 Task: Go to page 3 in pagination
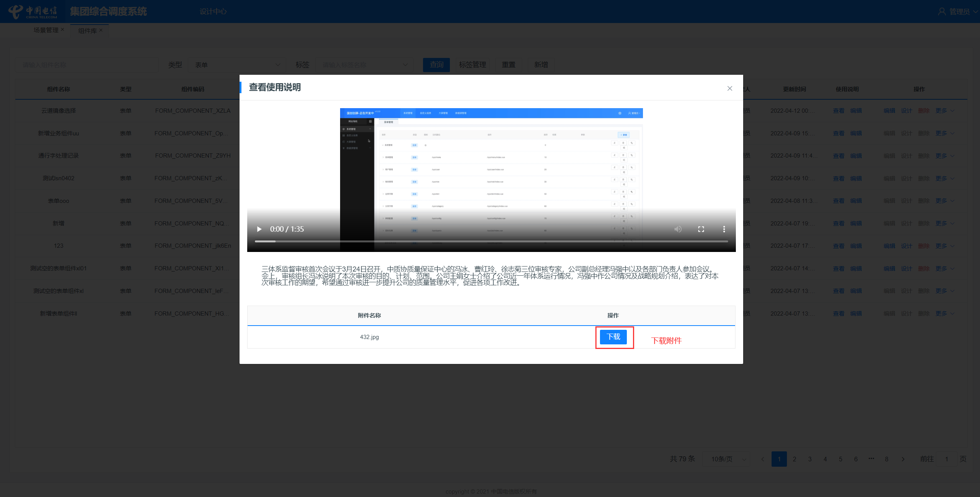click(x=810, y=459)
